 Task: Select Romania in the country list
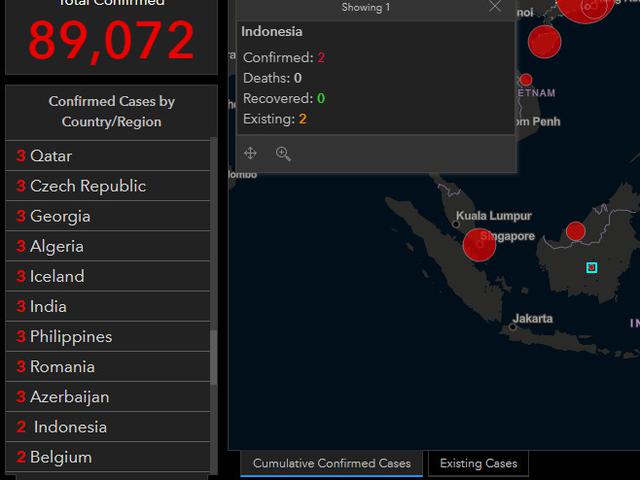108,367
